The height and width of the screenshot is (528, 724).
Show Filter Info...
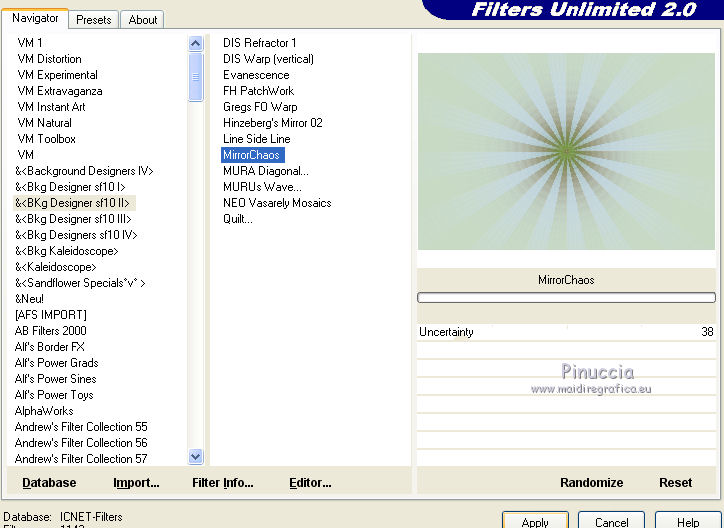click(x=223, y=483)
